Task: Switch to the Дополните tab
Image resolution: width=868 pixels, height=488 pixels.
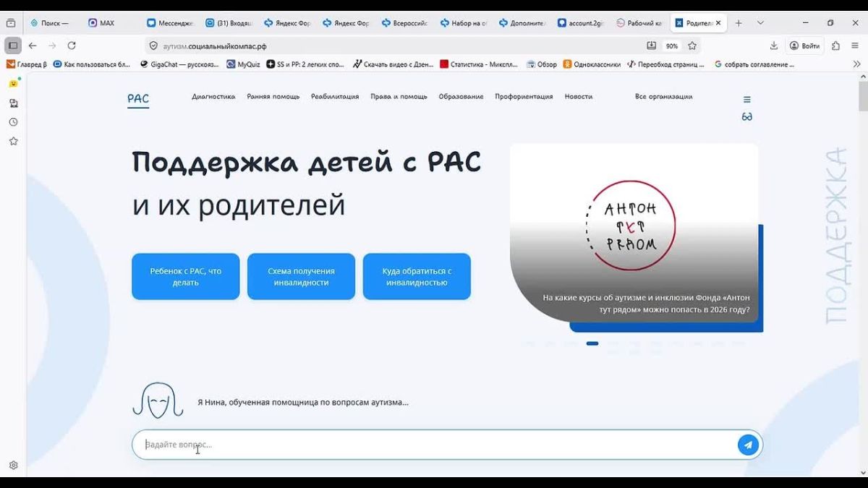Action: tap(522, 23)
